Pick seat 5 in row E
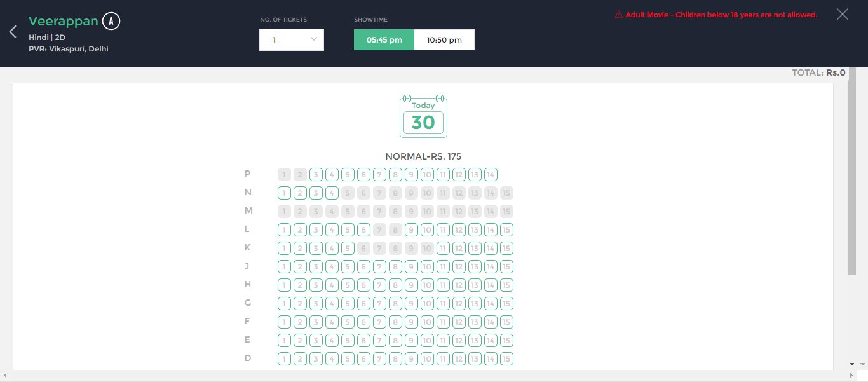 pos(348,340)
